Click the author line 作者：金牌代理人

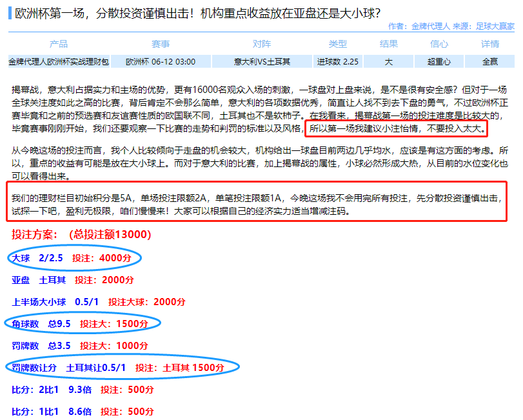(x=419, y=26)
